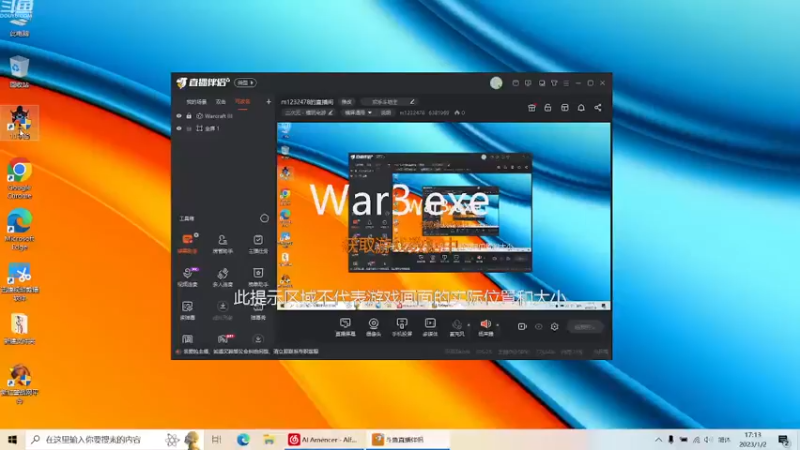Open the settings gear in the bottom toolbar
The height and width of the screenshot is (450, 800).
555,327
